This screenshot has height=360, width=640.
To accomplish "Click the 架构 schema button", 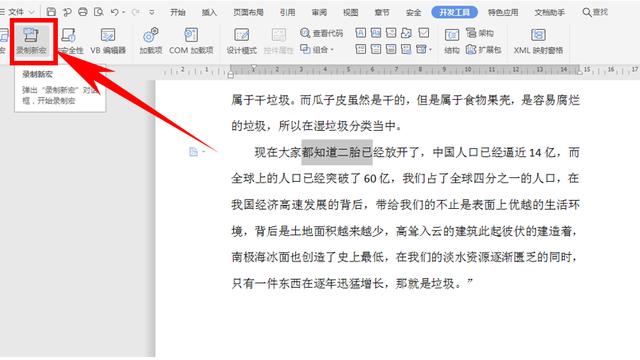I will [x=480, y=33].
